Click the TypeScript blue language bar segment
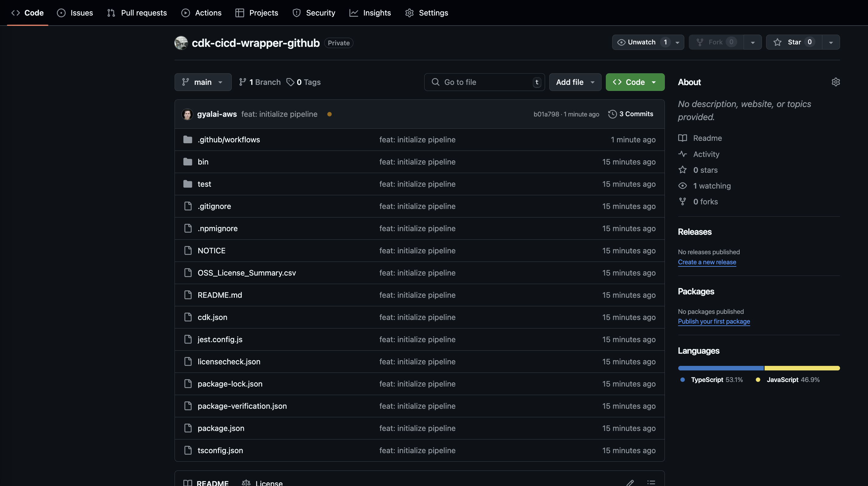This screenshot has height=486, width=868. (x=721, y=368)
